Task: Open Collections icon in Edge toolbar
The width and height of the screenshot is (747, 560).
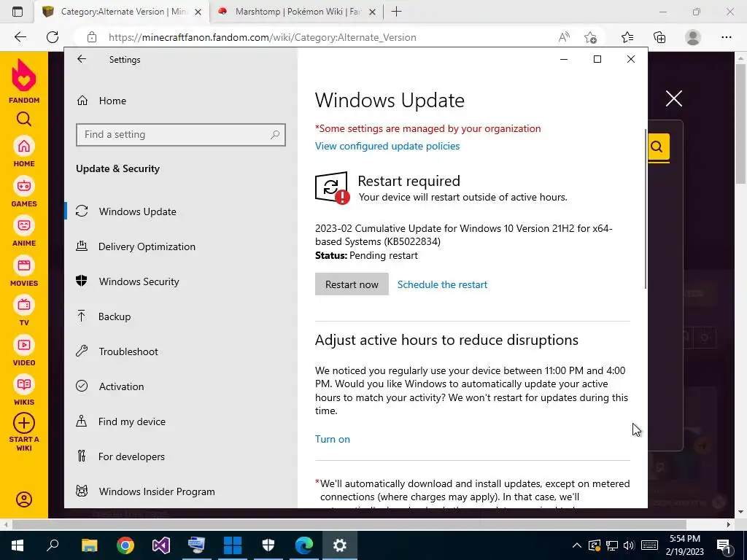Action: click(x=659, y=37)
